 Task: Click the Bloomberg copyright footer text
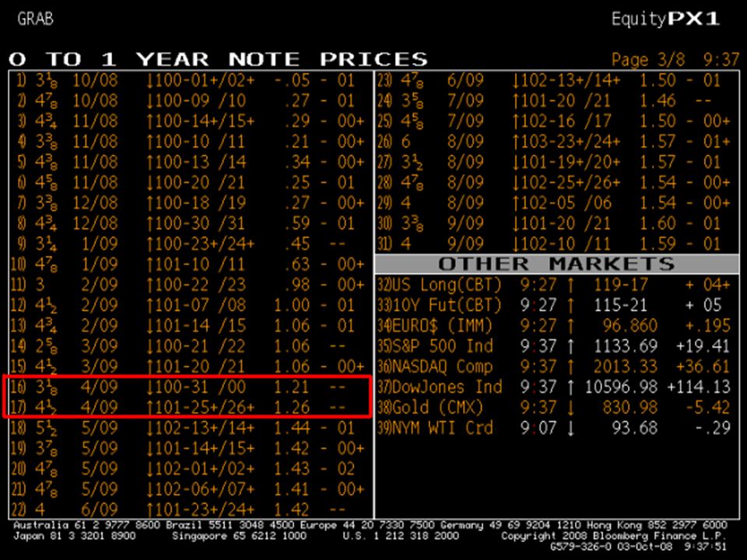click(614, 536)
